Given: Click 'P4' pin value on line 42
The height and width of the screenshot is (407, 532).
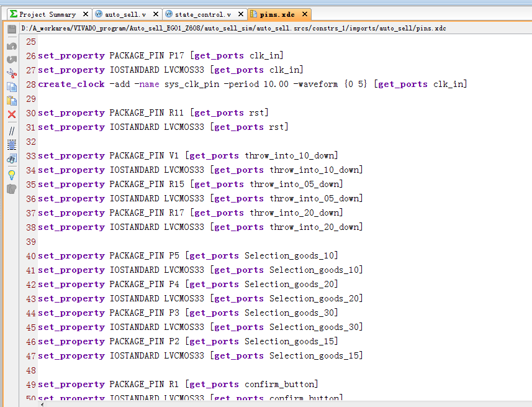Looking at the screenshot, I should pos(174,284).
